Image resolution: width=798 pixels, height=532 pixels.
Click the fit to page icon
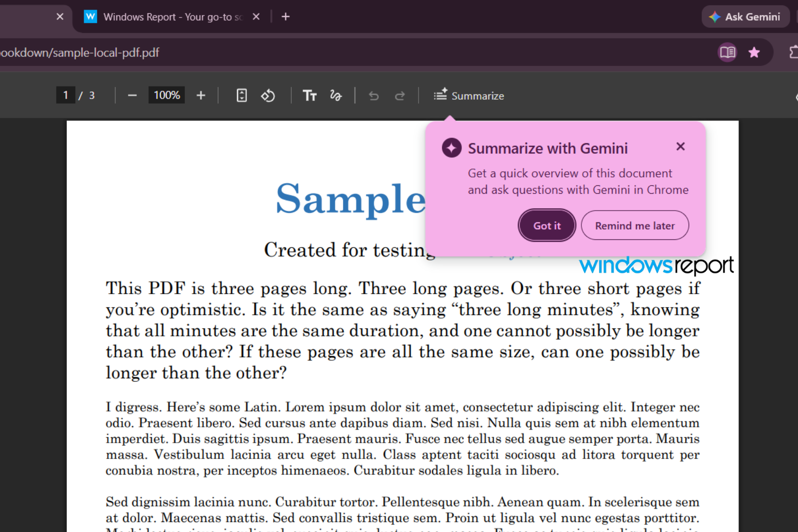[x=241, y=96]
